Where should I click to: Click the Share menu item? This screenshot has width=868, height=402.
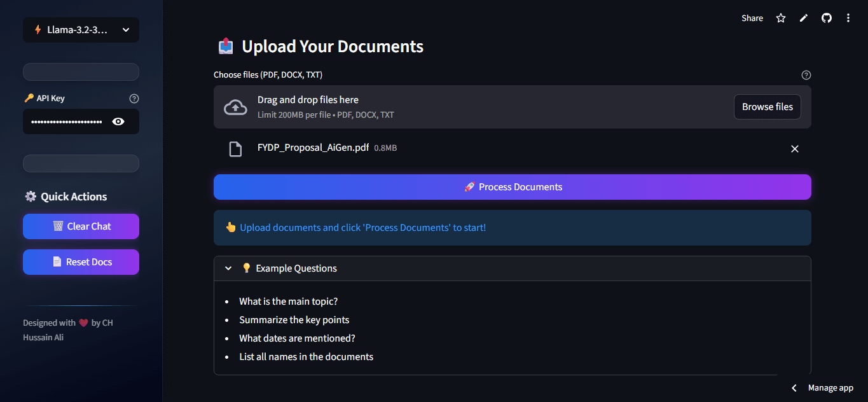coord(752,18)
